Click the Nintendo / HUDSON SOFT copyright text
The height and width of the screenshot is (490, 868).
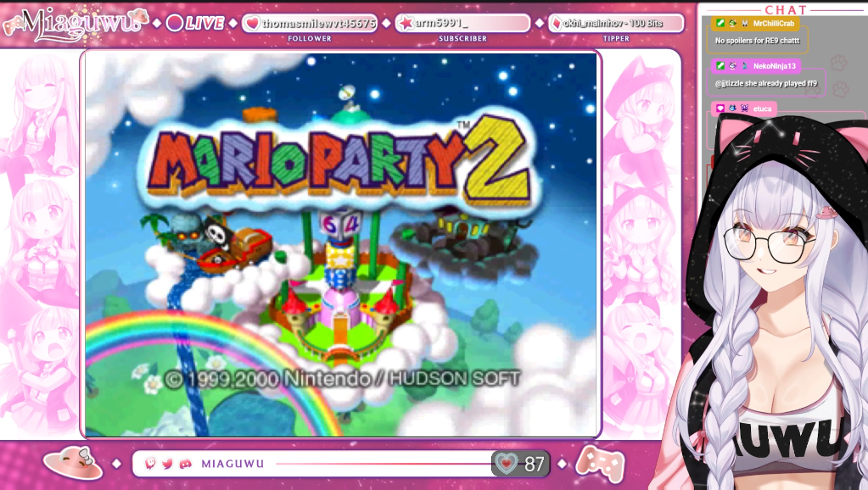point(344,380)
